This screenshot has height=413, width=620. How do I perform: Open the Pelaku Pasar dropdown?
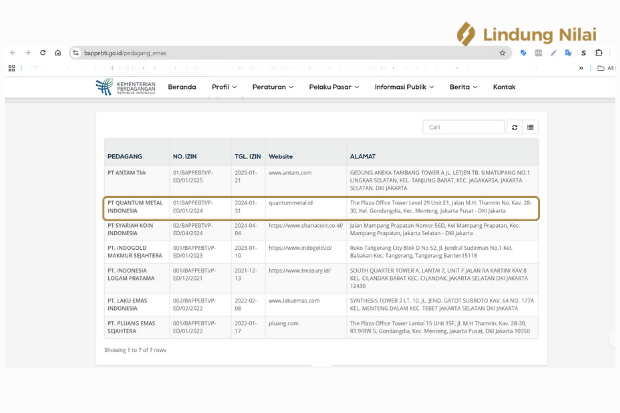pos(333,87)
